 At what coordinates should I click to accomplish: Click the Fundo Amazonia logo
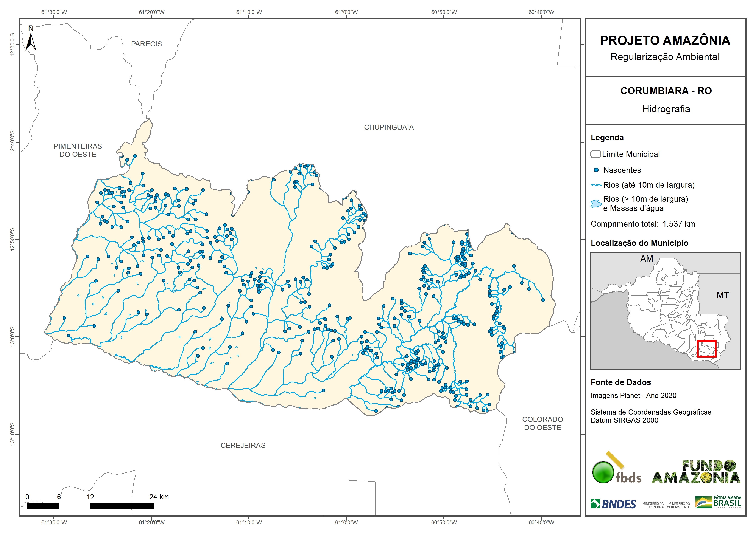point(696,472)
